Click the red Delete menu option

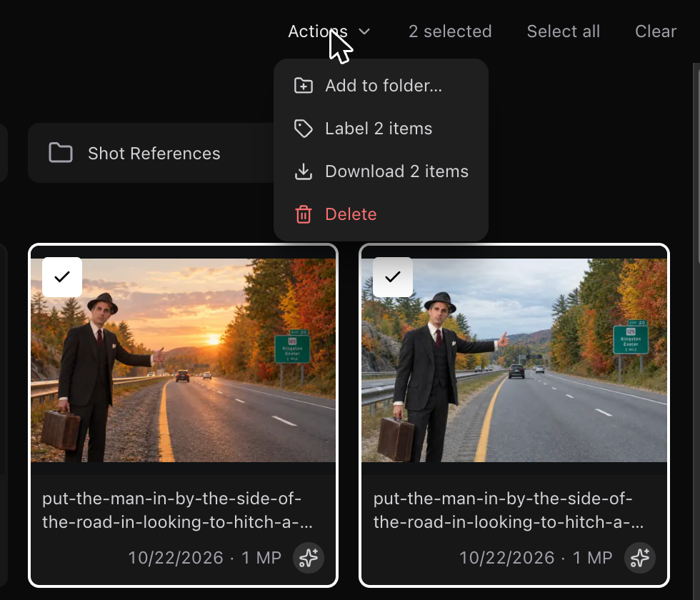click(x=381, y=214)
